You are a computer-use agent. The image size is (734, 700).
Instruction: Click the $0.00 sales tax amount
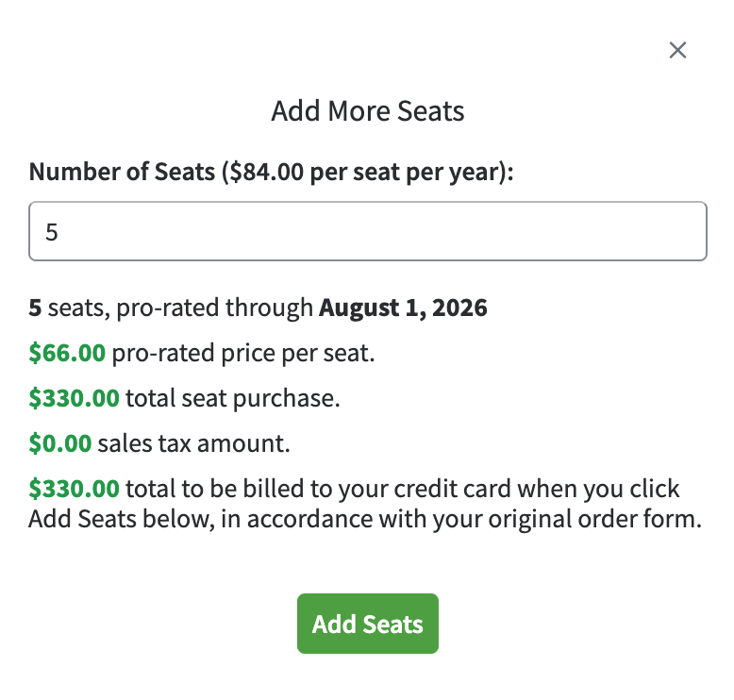click(x=60, y=443)
